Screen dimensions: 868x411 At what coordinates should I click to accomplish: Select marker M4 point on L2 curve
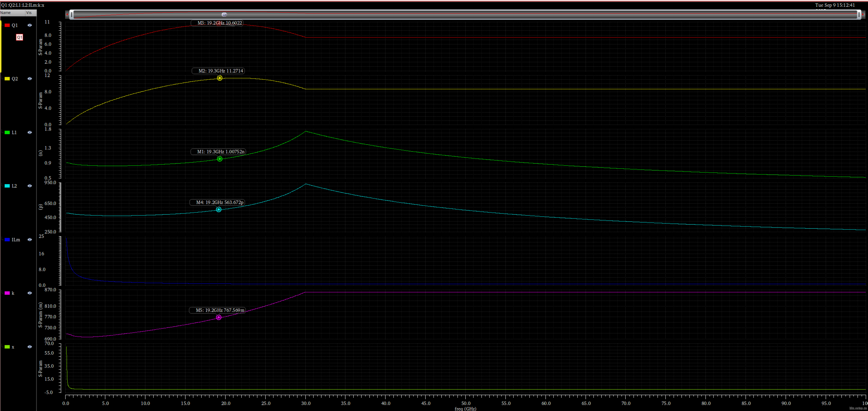pyautogui.click(x=219, y=210)
